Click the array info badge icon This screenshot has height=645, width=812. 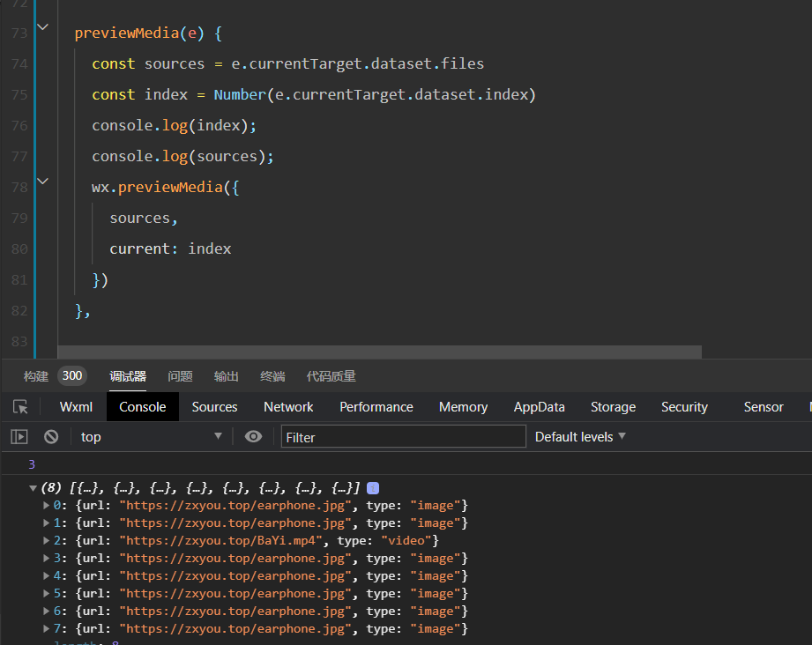(x=373, y=487)
